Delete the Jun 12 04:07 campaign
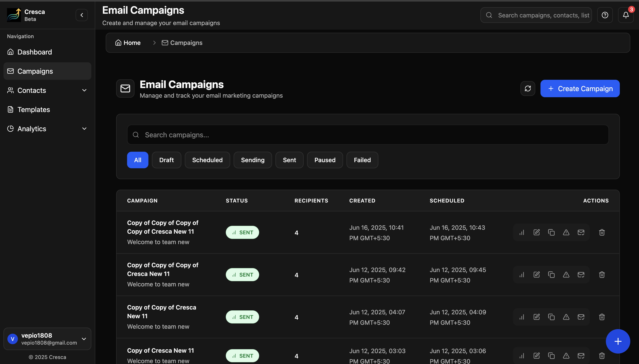The width and height of the screenshot is (639, 364). [x=602, y=317]
